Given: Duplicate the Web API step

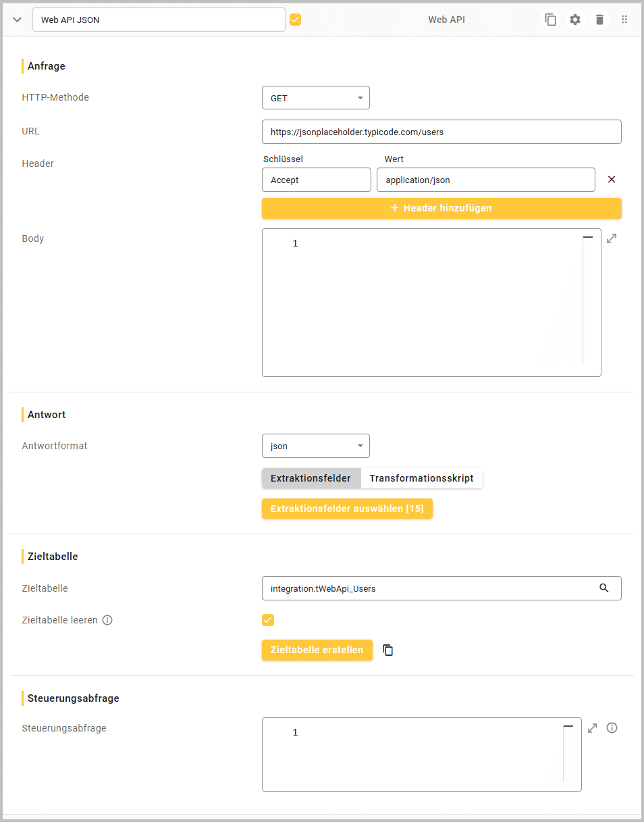Looking at the screenshot, I should click(550, 20).
